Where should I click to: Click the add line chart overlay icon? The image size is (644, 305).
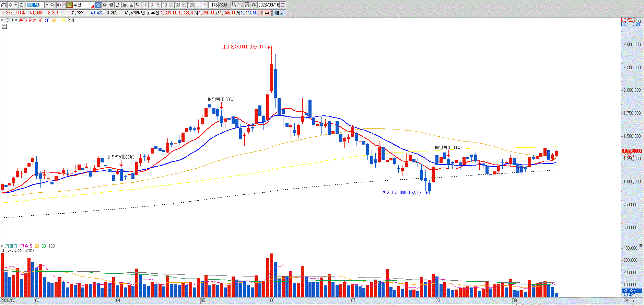point(241,5)
